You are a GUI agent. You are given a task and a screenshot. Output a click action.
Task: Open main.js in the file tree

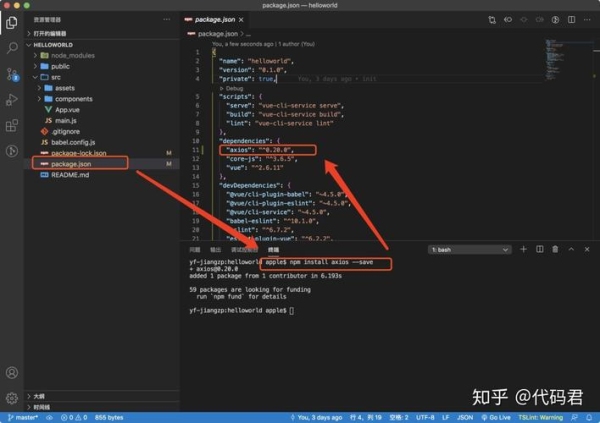pos(65,121)
